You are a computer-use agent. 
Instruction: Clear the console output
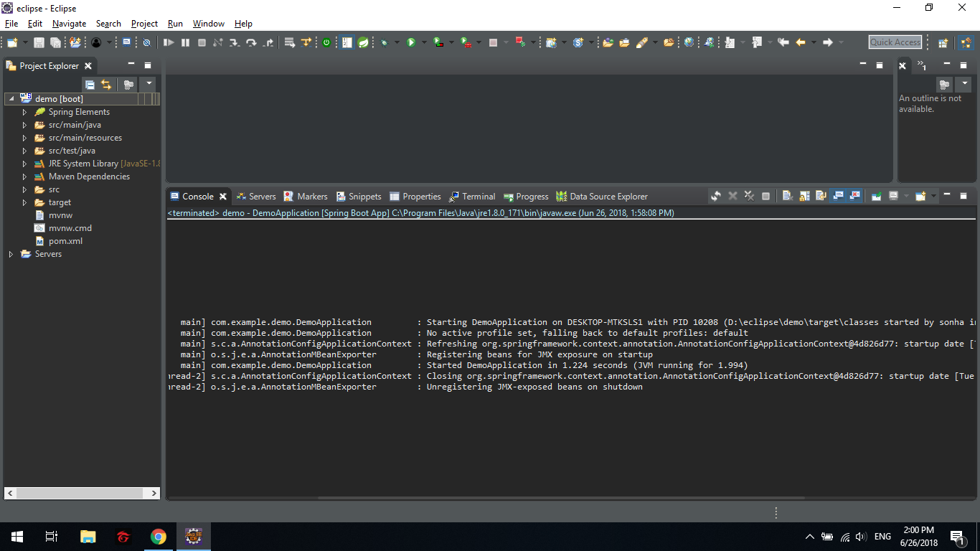tap(787, 196)
